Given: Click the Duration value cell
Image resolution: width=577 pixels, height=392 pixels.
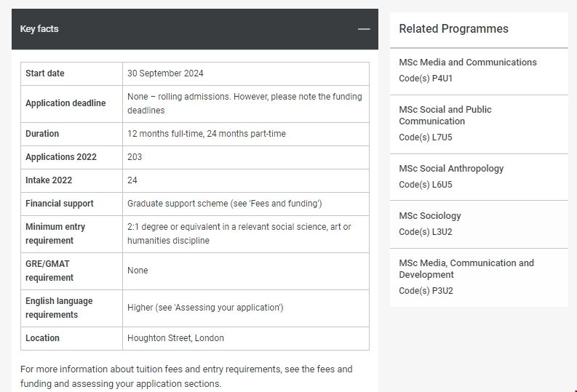Looking at the screenshot, I should (x=206, y=134).
